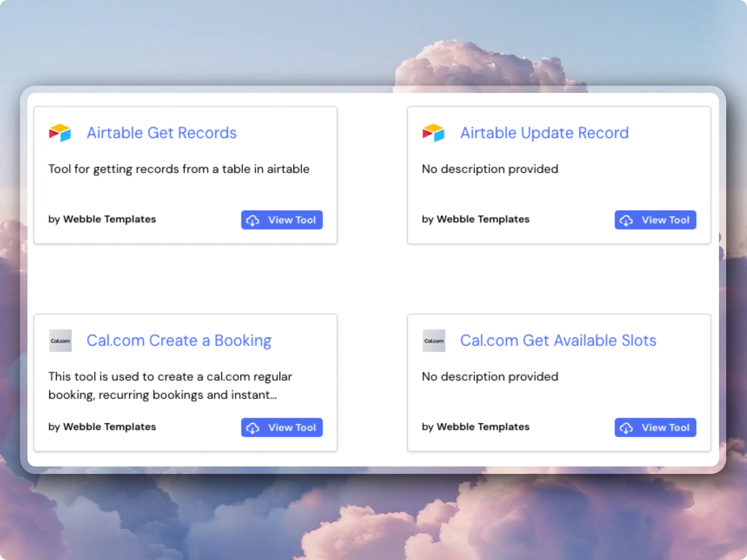The image size is (747, 560).
Task: Click the Cal.com logo on Get Available Slots card
Action: click(x=434, y=341)
